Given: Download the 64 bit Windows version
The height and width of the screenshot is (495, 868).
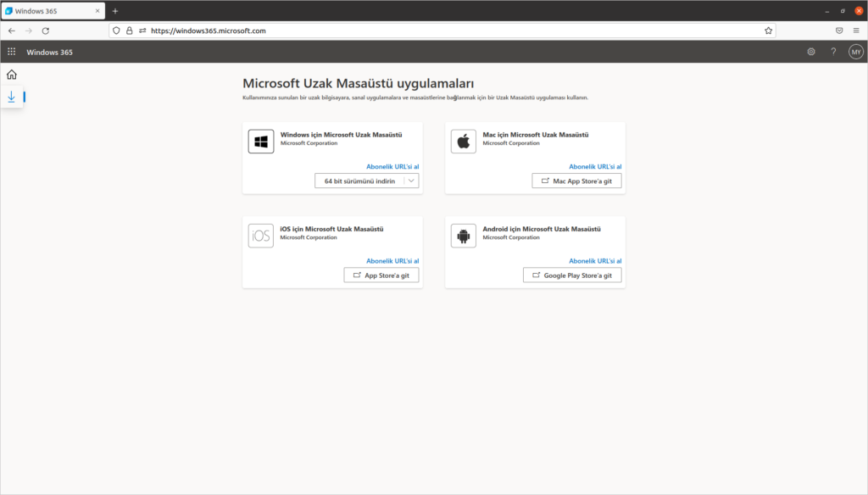Looking at the screenshot, I should (359, 181).
